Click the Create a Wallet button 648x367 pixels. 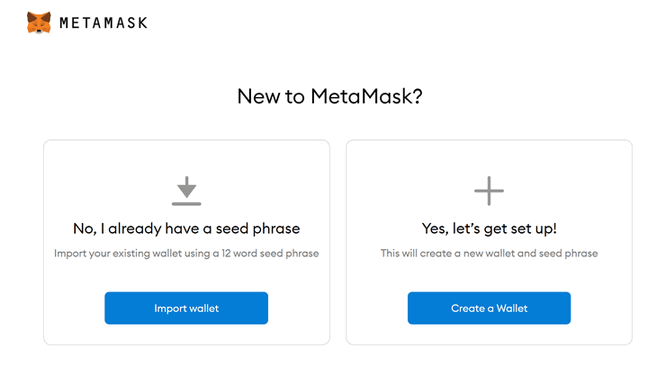(x=489, y=308)
